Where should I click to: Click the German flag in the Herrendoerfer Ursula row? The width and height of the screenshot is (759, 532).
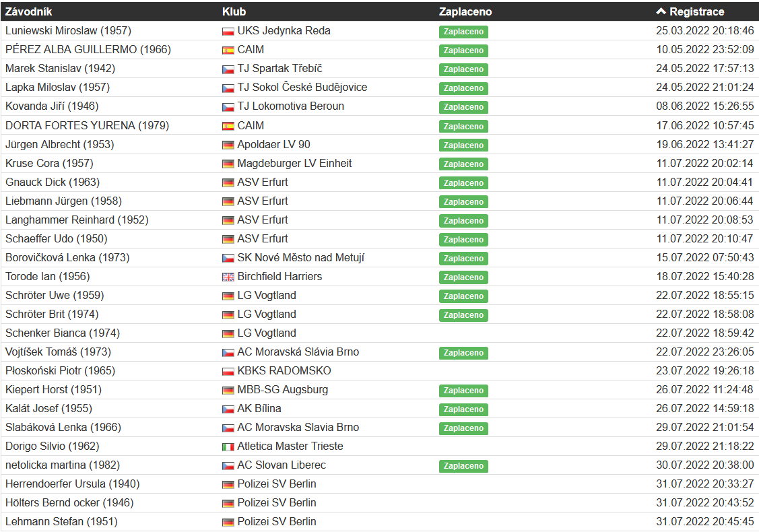pos(228,486)
